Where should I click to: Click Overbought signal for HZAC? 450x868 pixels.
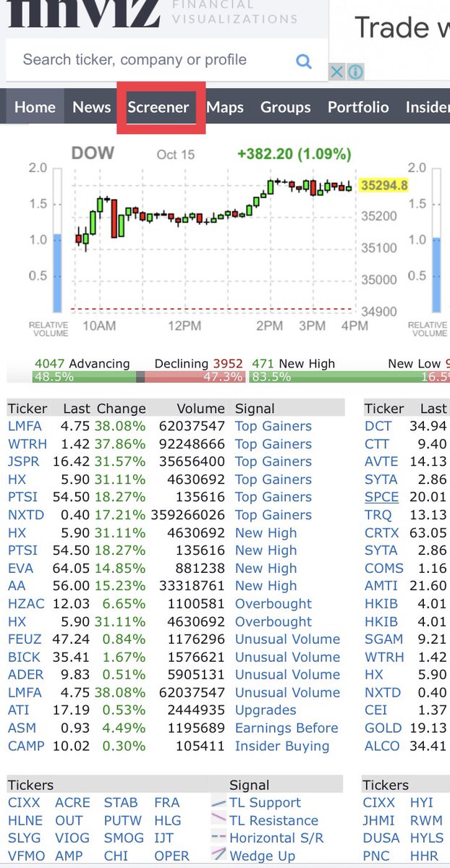(273, 604)
